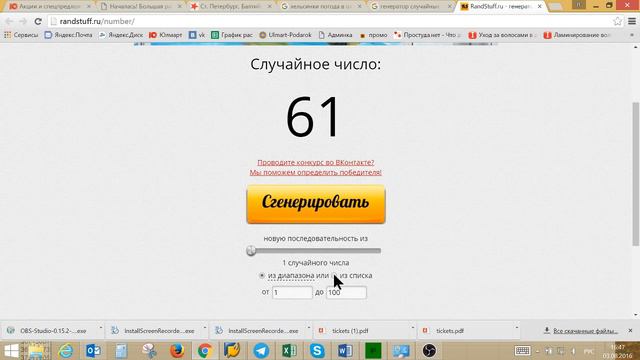This screenshot has height=360, width=640.
Task: Open the OBS-Studio-0.15.2 exe download
Action: 53,331
